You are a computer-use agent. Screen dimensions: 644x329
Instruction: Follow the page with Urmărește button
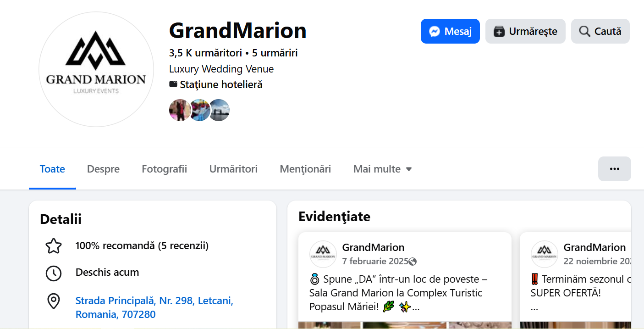point(525,31)
